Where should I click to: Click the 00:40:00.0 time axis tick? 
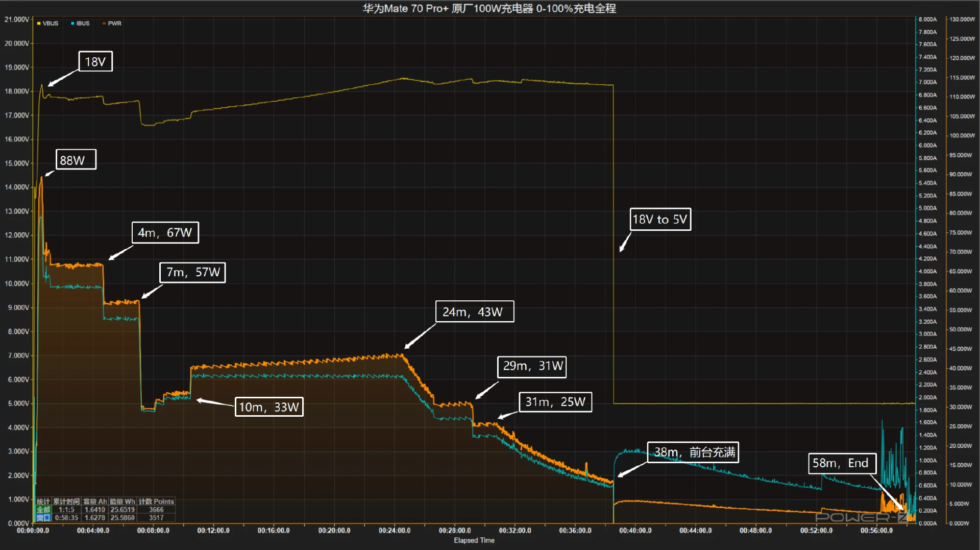click(635, 531)
